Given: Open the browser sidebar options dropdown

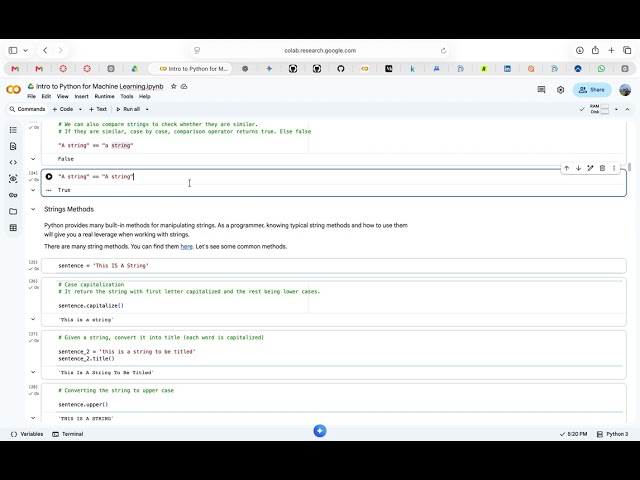Looking at the screenshot, I should click(x=25, y=50).
